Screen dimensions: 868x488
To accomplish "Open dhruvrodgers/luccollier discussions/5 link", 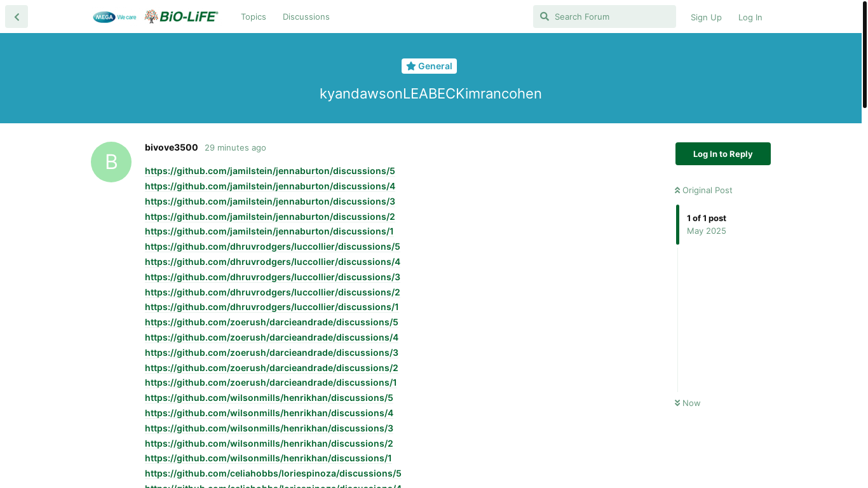I will click(273, 247).
